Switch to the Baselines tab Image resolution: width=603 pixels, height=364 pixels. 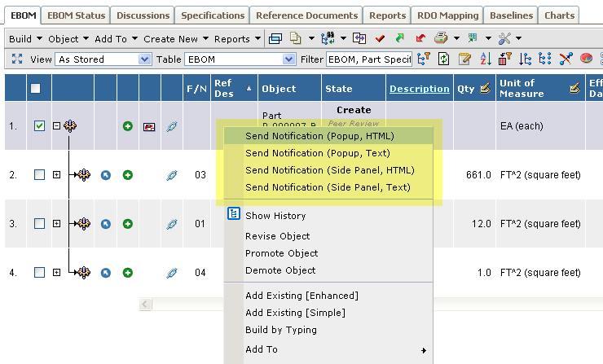509,15
